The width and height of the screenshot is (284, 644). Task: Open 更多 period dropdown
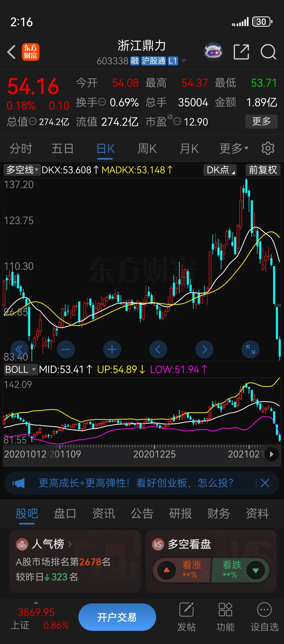pos(234,148)
